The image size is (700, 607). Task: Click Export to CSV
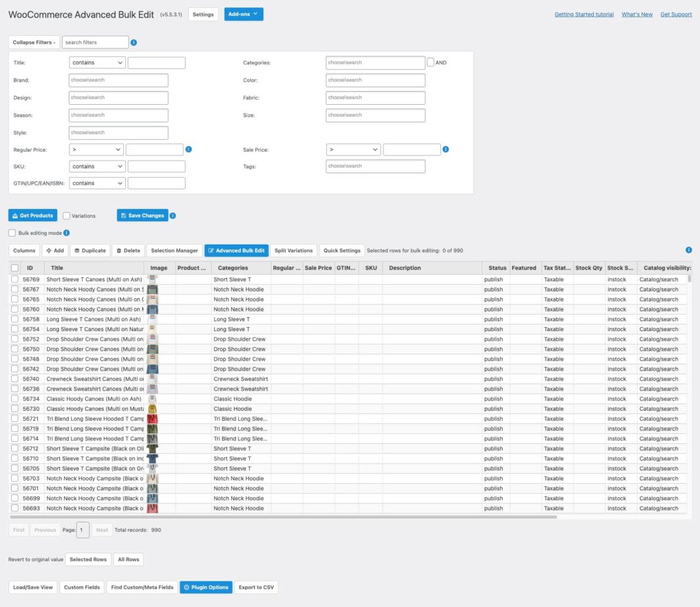(256, 587)
